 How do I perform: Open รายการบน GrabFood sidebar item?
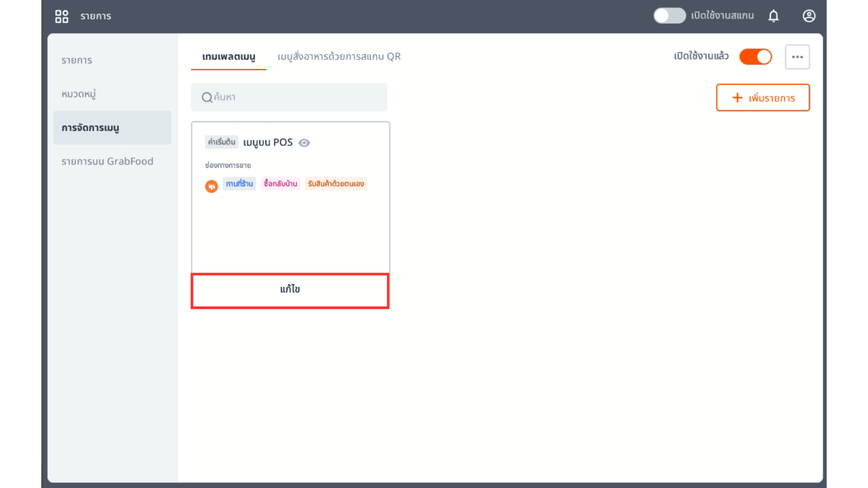(x=107, y=161)
